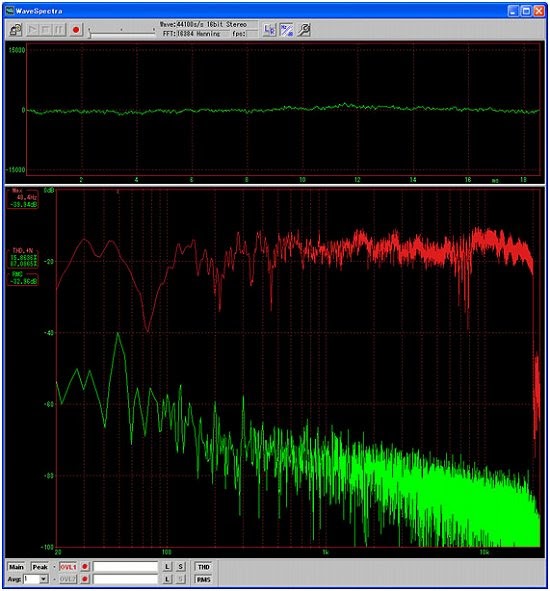
Task: Start recording with the red record button
Action: [x=76, y=29]
